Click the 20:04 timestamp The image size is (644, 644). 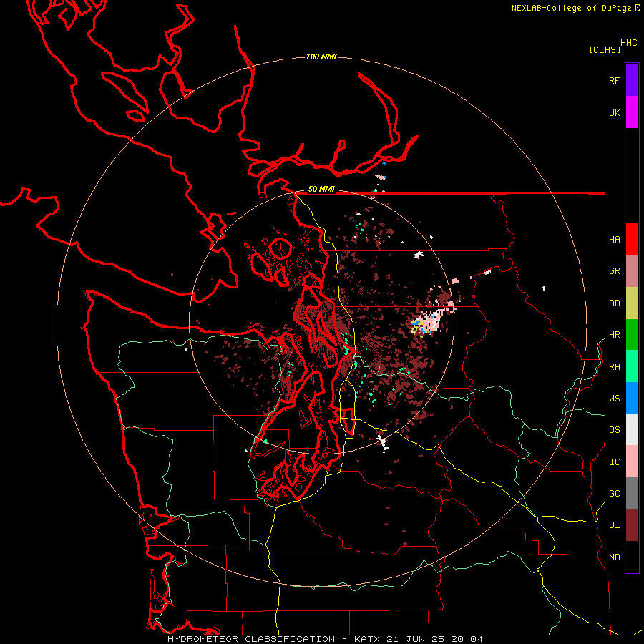(467, 639)
